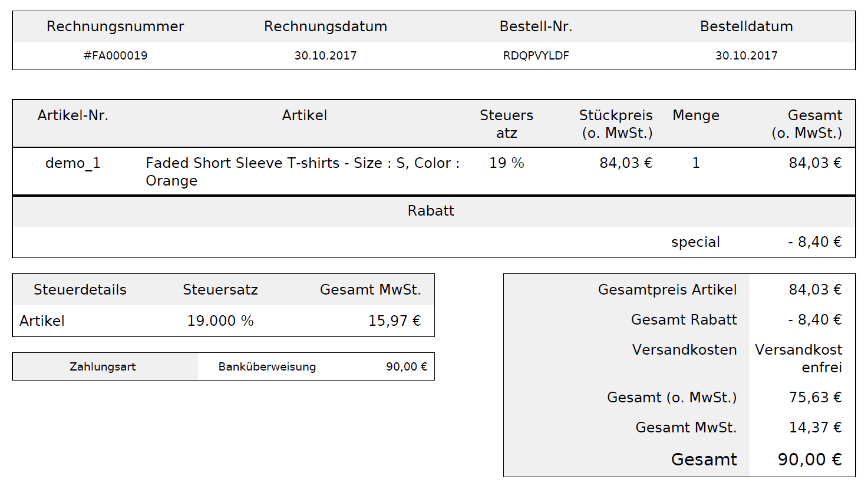Click the Versandkostenfrei shipping value

pyautogui.click(x=798, y=358)
